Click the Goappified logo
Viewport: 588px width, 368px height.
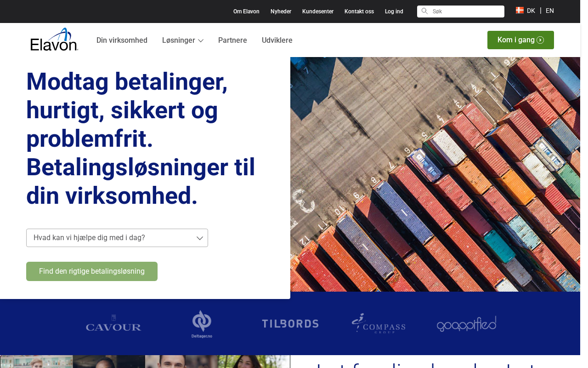(x=466, y=324)
